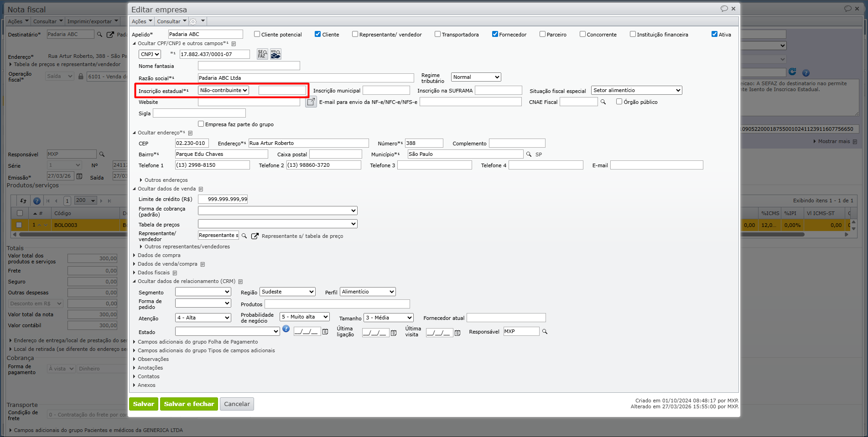
Task: Open the Consultar menu in Editar empresa
Action: point(172,21)
